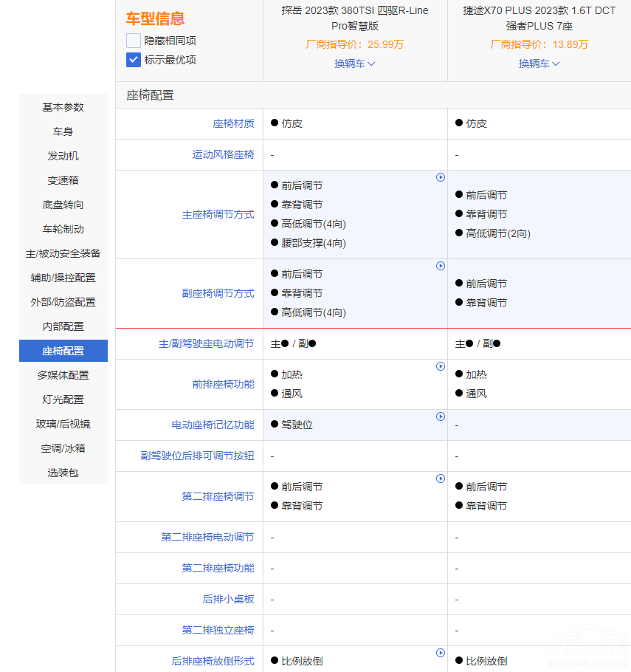Click play icon in 主座椅调节方式 row
Viewport: 631px width, 672px height.
tap(441, 177)
